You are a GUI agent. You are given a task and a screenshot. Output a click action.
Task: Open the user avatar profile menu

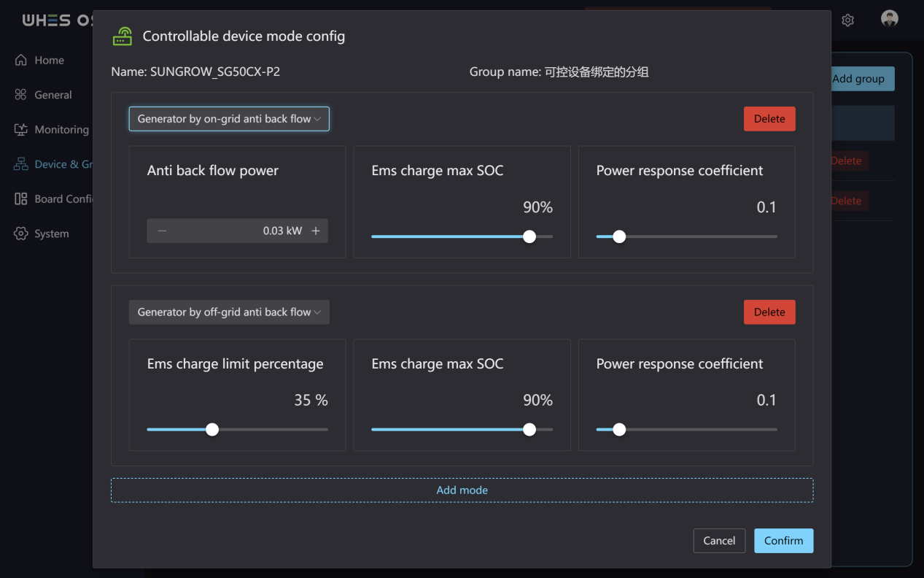(x=889, y=19)
